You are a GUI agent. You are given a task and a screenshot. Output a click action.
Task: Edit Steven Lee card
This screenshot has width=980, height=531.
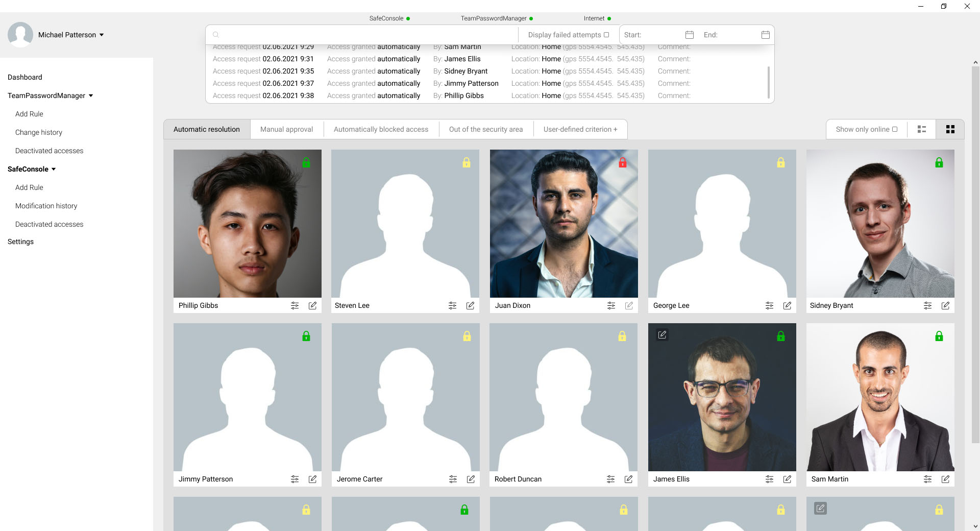click(x=471, y=305)
